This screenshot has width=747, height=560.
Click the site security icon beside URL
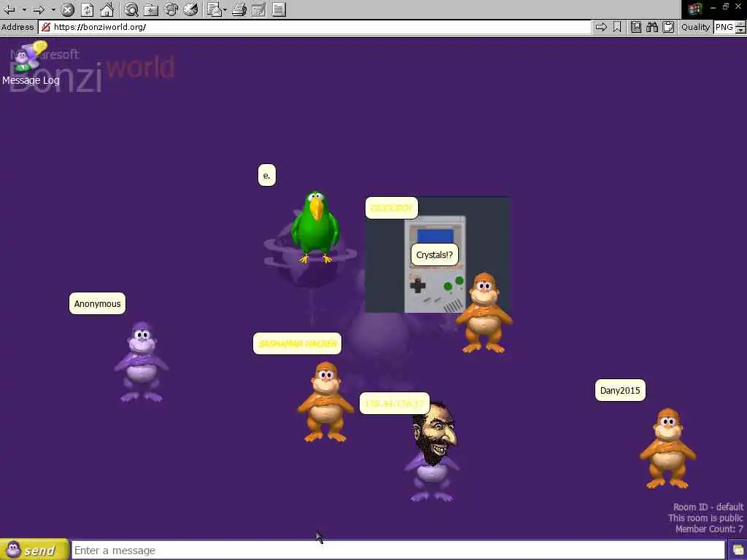46,27
